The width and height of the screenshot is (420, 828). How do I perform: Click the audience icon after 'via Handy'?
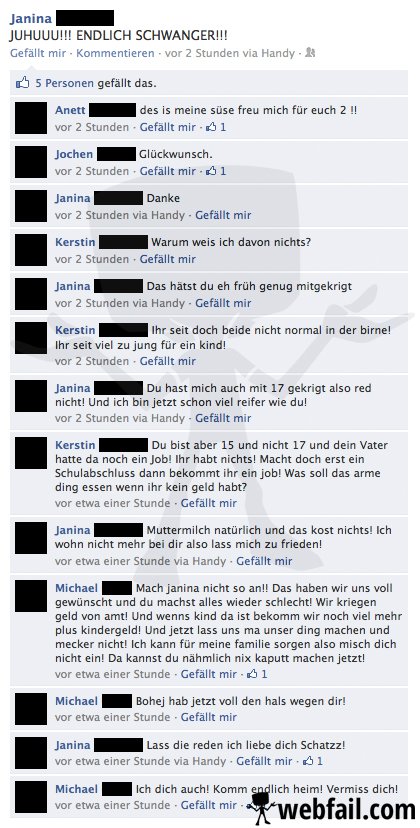tap(311, 53)
